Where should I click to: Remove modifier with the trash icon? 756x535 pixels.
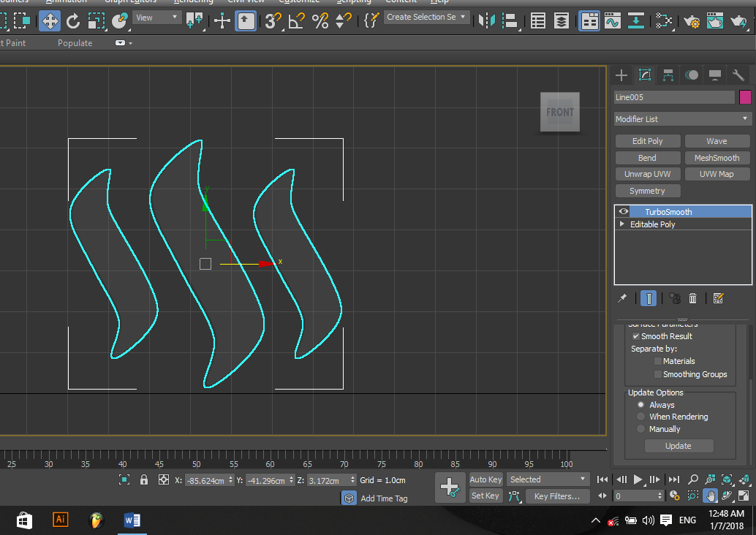click(693, 298)
